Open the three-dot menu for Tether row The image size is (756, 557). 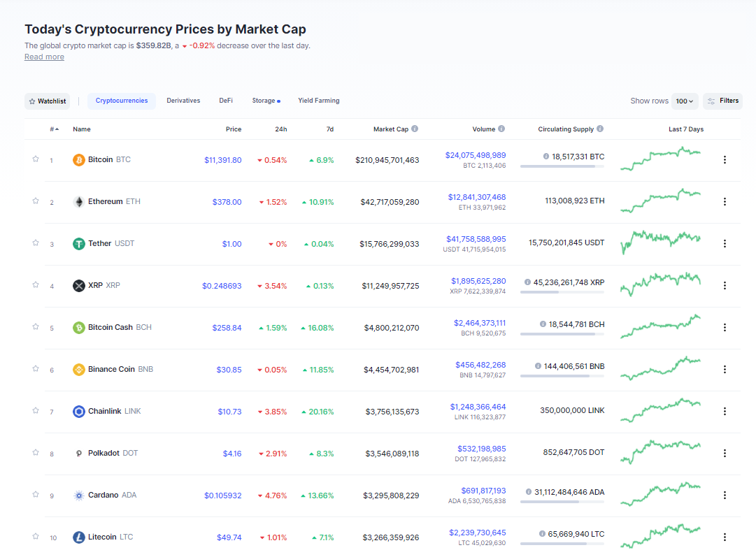(725, 243)
